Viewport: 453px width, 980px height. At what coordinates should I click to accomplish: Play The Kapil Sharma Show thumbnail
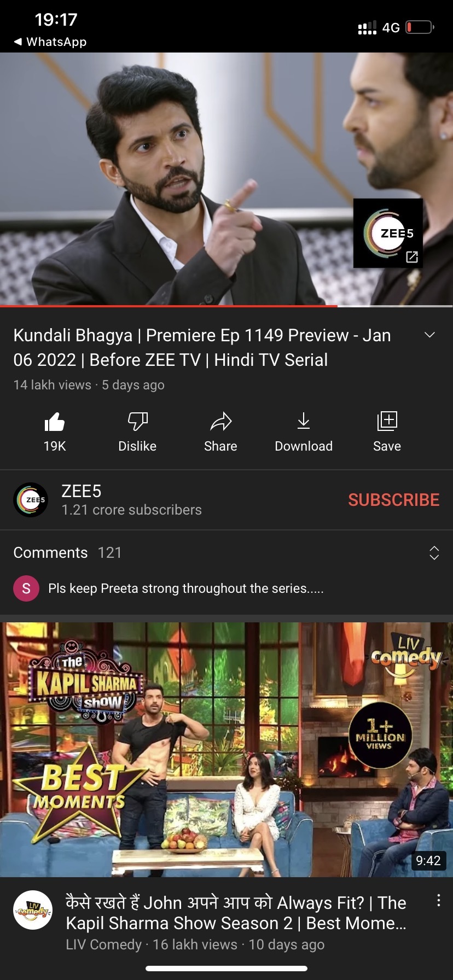pyautogui.click(x=226, y=750)
